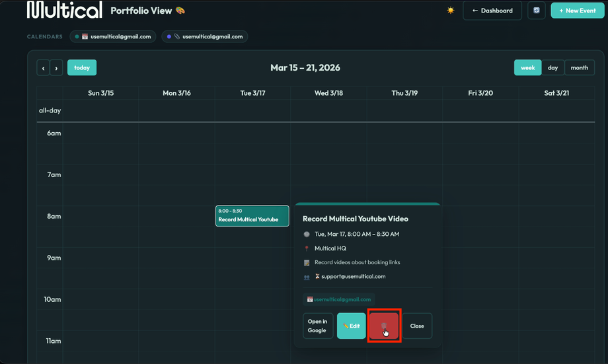This screenshot has width=608, height=364.
Task: Click the palette icon beside Portfolio View
Action: 180,11
